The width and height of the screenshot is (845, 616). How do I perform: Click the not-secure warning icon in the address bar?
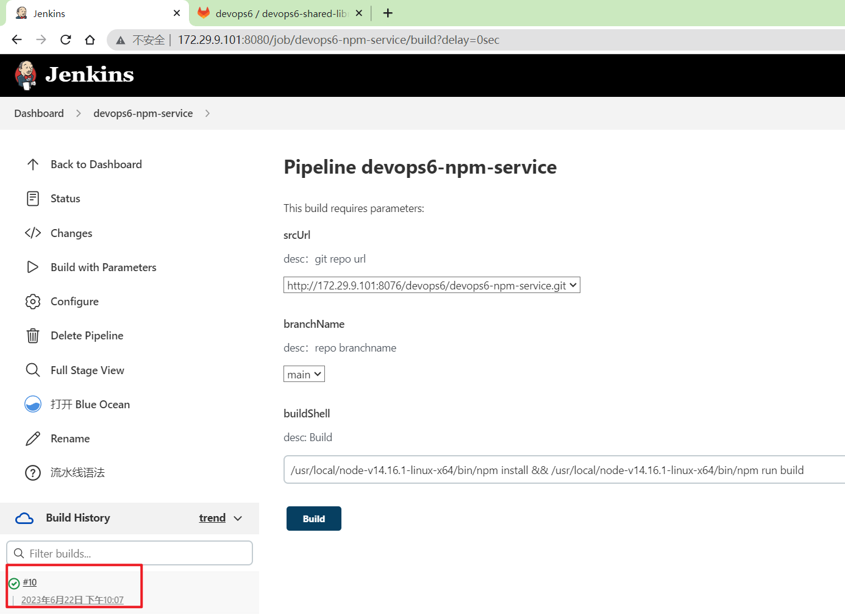click(x=121, y=40)
